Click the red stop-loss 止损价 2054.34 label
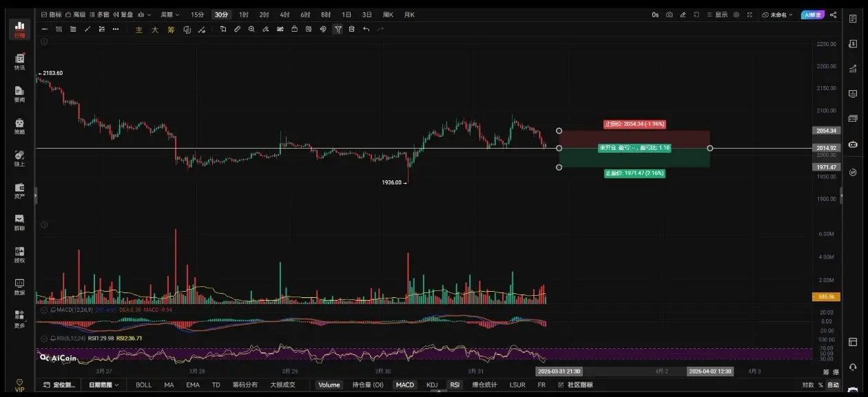 click(x=634, y=125)
